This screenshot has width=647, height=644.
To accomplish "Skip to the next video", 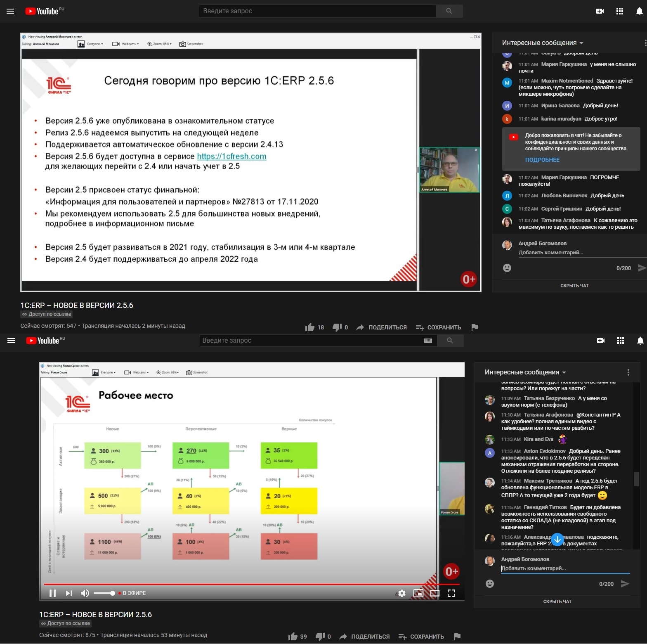I will [x=68, y=593].
